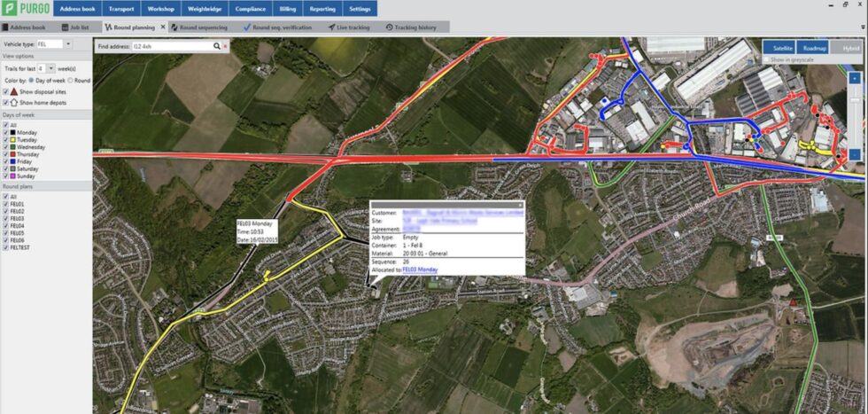This screenshot has height=414, width=868.
Task: Click the disposal sites triangle icon in sidebar
Action: click(x=14, y=91)
